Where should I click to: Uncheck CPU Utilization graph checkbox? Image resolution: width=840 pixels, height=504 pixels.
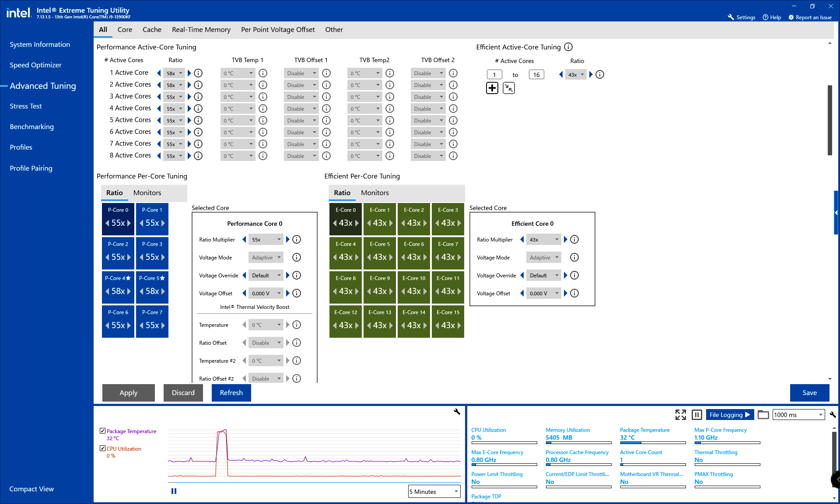point(102,448)
